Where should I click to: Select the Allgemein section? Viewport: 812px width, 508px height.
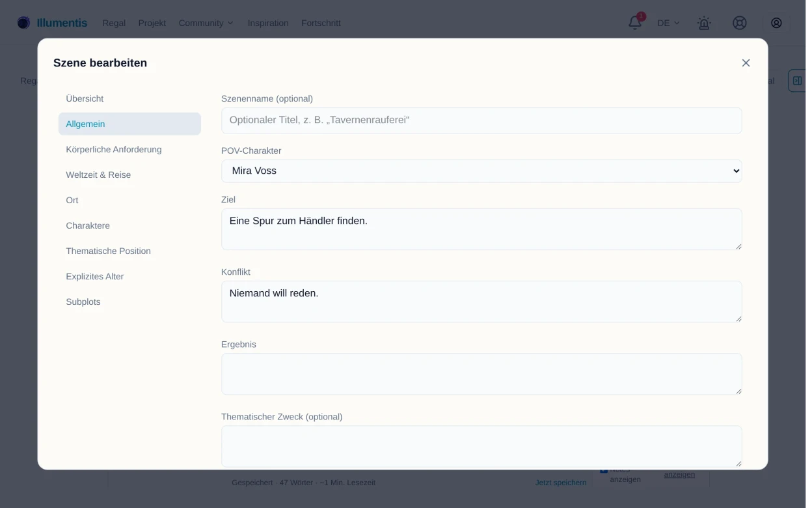point(129,124)
